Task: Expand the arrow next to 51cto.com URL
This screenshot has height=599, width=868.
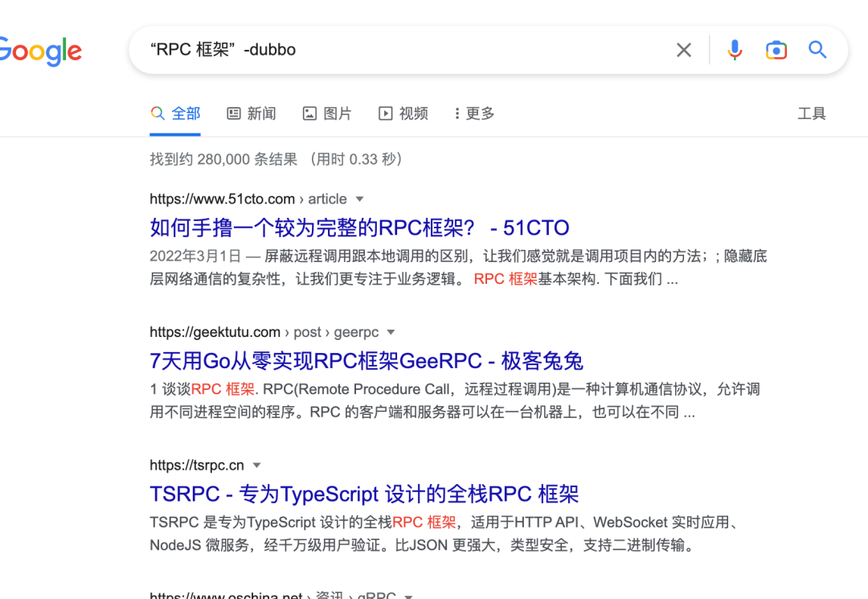Action: 360,199
